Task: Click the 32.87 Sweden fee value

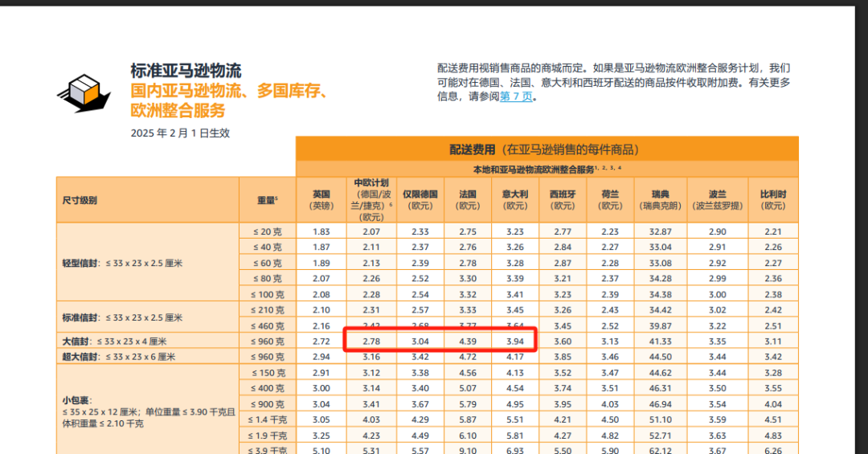Action: click(x=661, y=232)
